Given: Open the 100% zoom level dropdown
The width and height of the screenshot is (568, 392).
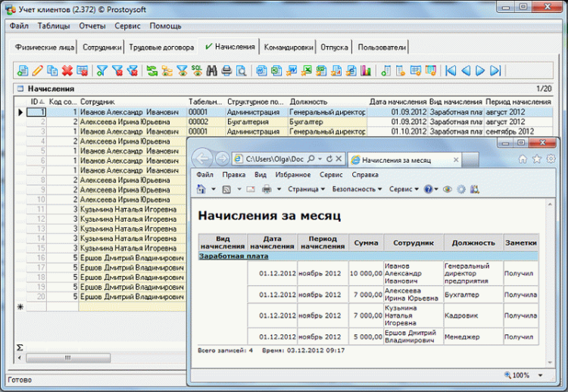Looking at the screenshot, I should click(541, 375).
